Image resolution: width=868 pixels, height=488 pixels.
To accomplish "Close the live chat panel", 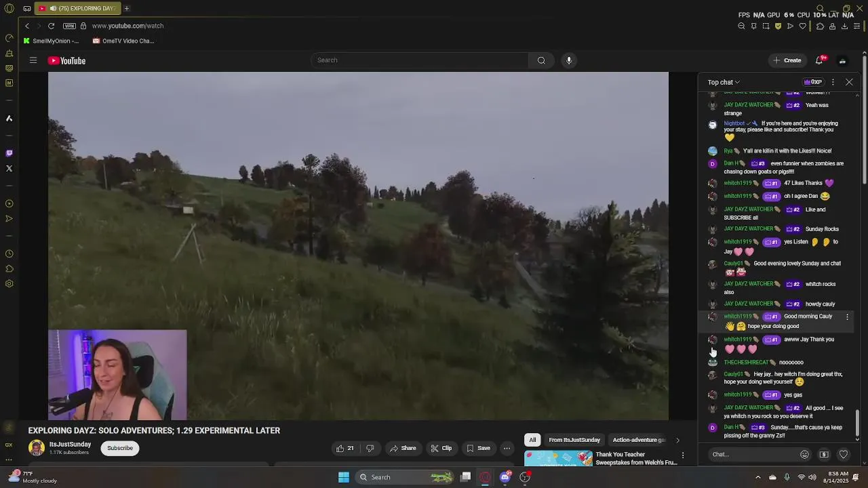I will 849,82.
